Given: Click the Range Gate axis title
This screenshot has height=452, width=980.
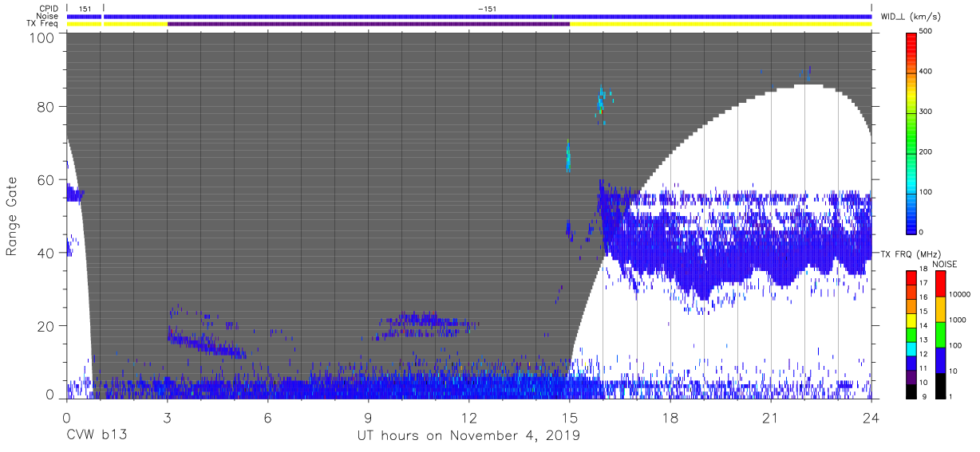Looking at the screenshot, I should point(13,216).
